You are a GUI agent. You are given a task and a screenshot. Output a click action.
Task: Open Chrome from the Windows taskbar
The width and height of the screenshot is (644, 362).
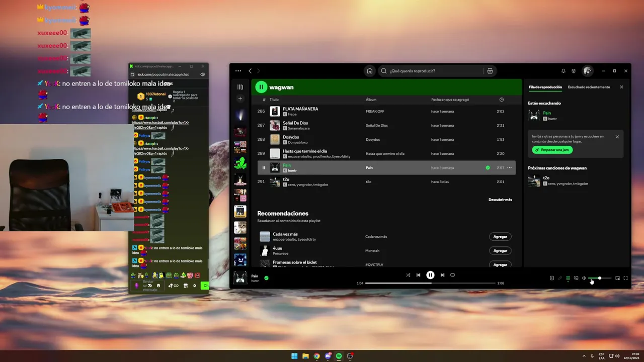[x=316, y=356]
